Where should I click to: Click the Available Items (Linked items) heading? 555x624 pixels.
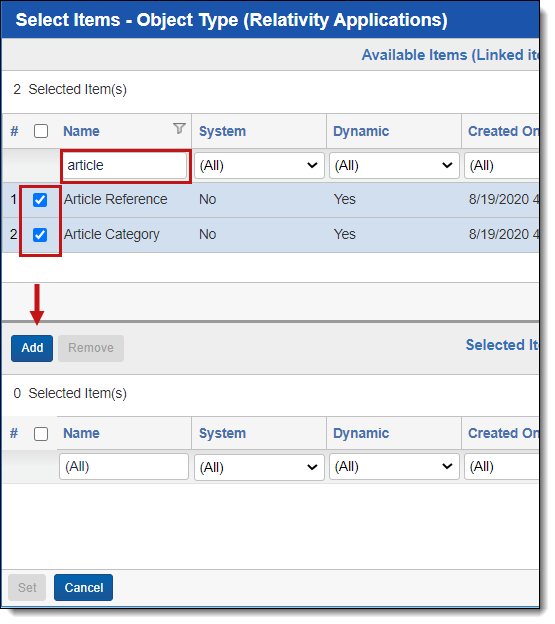pyautogui.click(x=450, y=55)
